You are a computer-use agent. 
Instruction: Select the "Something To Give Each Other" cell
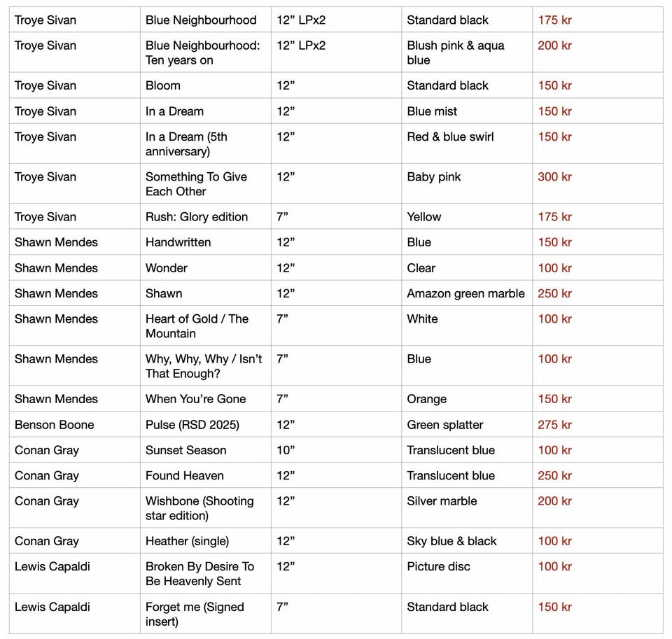click(x=196, y=183)
